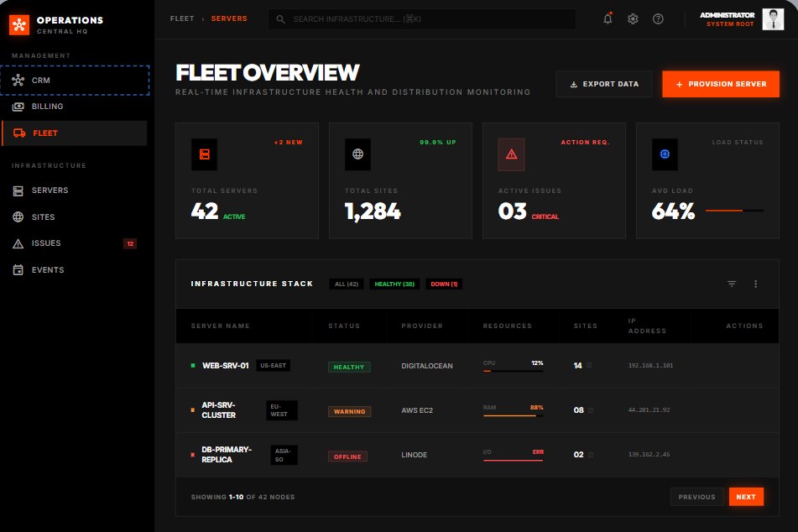
Task: Click the AWS EC2 provider cell
Action: (417, 410)
